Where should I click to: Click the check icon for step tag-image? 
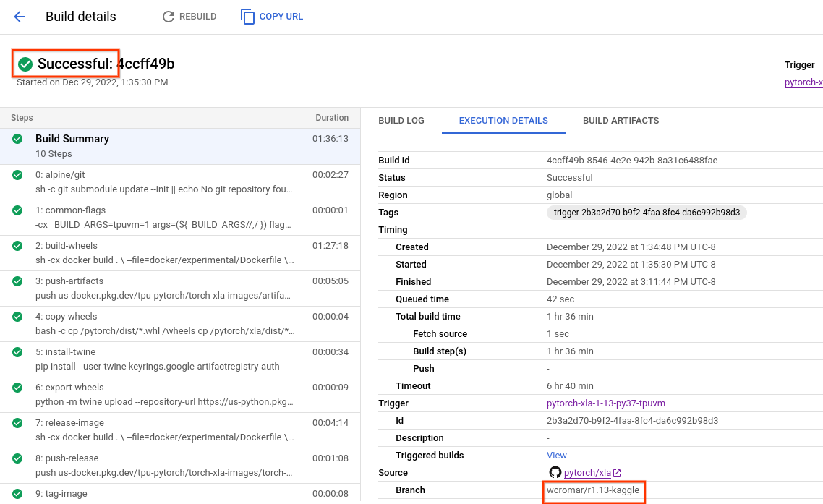[17, 493]
